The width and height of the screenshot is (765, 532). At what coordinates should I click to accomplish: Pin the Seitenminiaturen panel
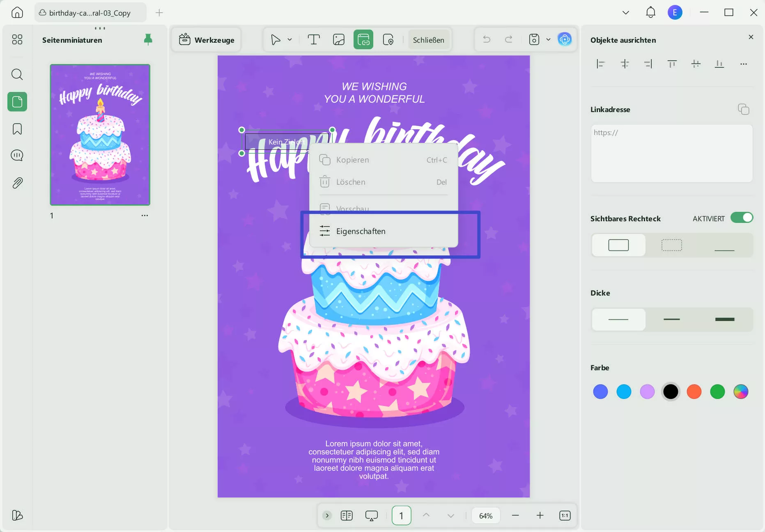click(148, 39)
